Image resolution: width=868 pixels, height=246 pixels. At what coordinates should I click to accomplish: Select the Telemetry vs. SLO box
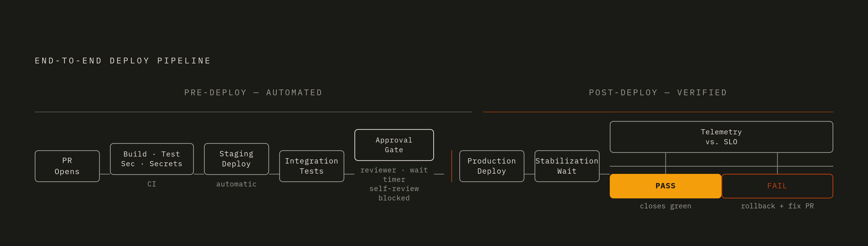pos(721,137)
